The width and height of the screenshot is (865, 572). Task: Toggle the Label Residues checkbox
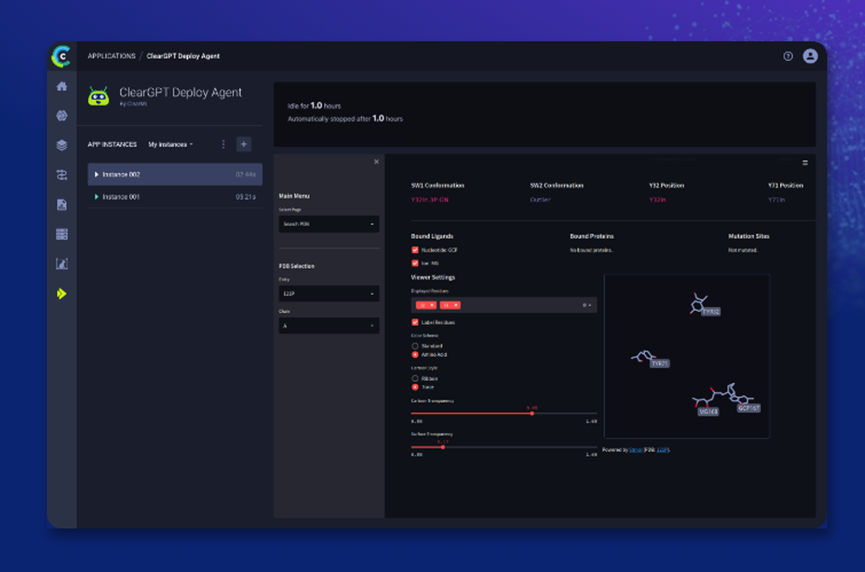(415, 322)
